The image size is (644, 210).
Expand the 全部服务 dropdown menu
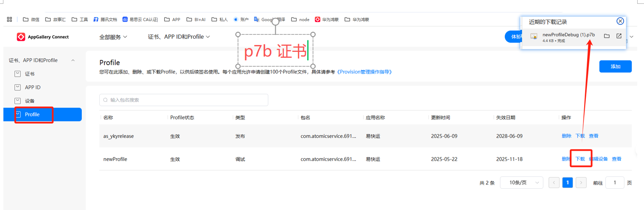(113, 37)
